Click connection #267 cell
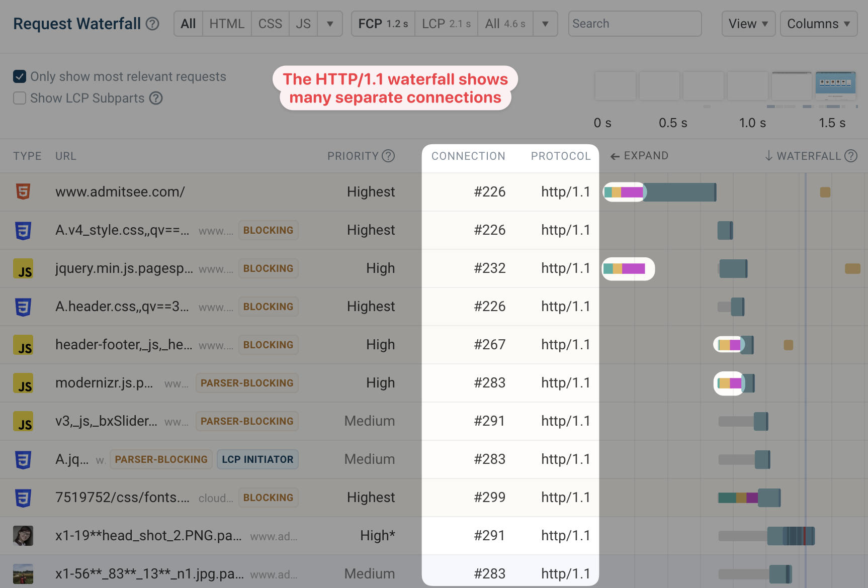The image size is (868, 588). click(x=490, y=345)
